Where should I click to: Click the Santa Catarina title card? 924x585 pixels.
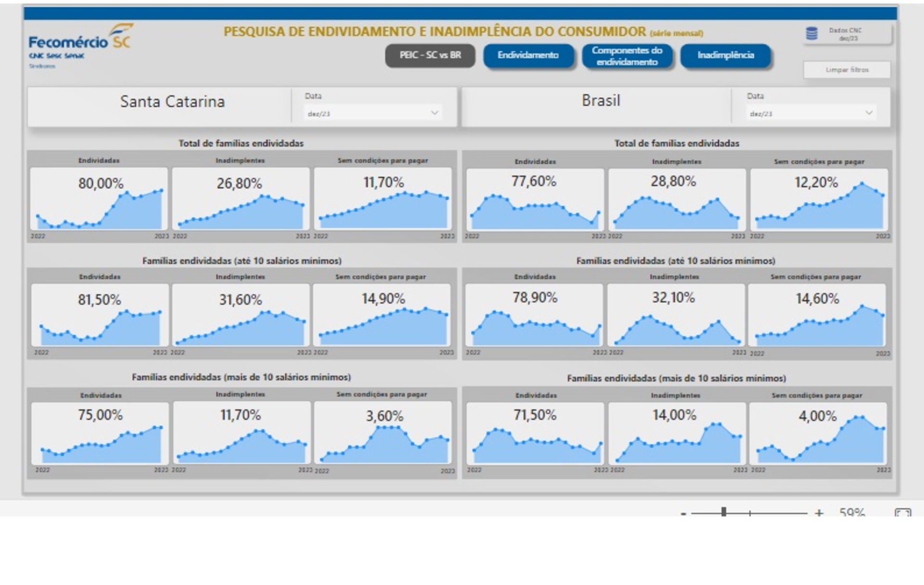pyautogui.click(x=172, y=102)
